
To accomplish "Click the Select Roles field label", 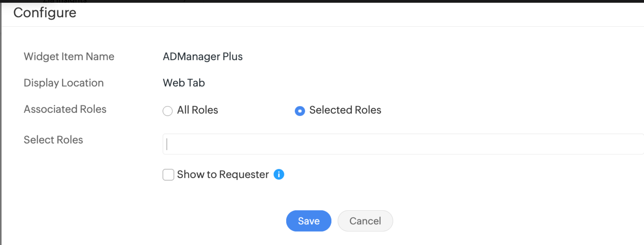I will point(53,140).
